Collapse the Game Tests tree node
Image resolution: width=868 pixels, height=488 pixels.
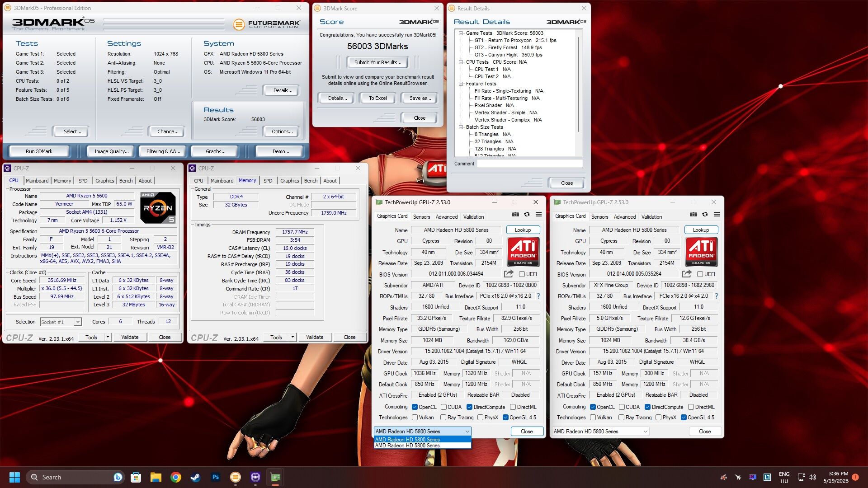tap(461, 33)
